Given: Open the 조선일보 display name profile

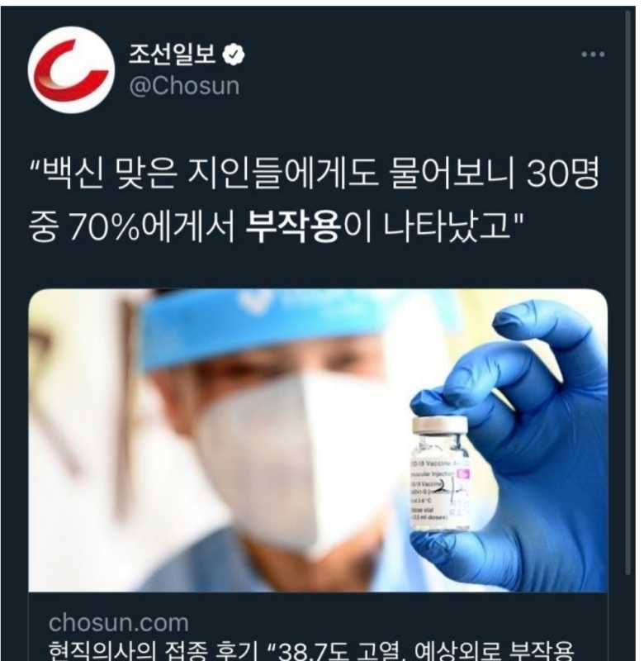Looking at the screenshot, I should click(172, 54).
